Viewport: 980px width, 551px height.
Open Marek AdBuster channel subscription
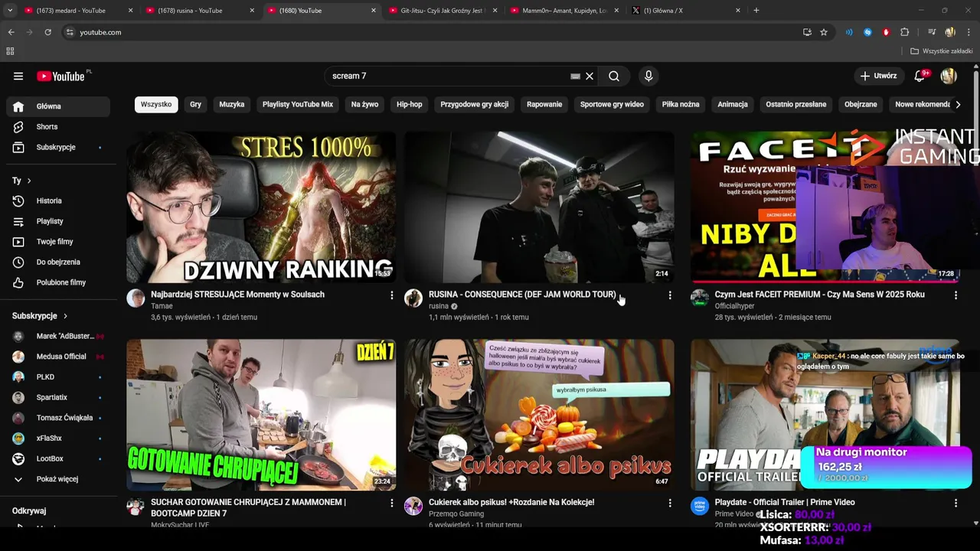click(x=58, y=336)
